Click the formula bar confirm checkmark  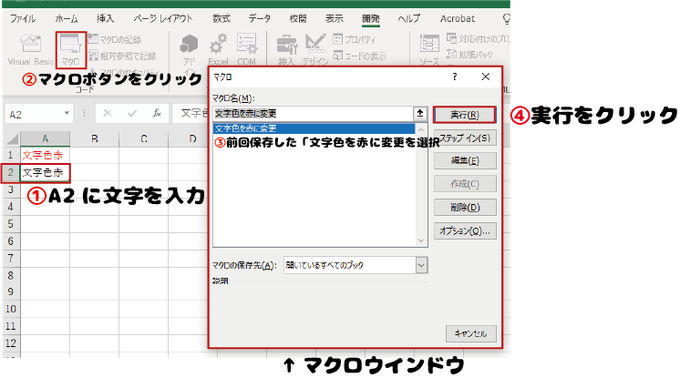pyautogui.click(x=132, y=114)
